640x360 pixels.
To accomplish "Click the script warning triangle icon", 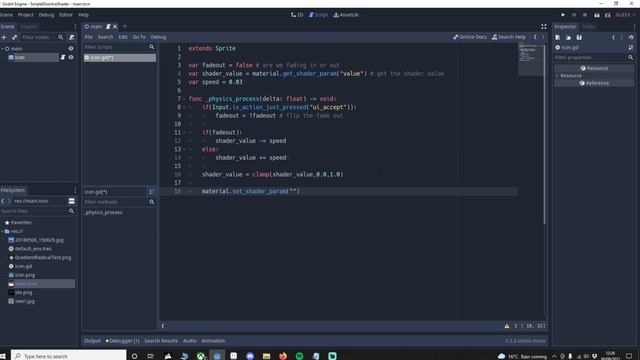I will tap(507, 326).
